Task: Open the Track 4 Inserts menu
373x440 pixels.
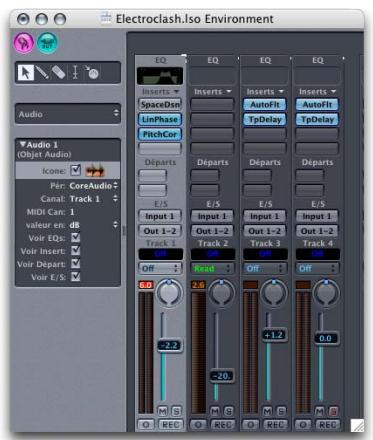Action: [317, 92]
